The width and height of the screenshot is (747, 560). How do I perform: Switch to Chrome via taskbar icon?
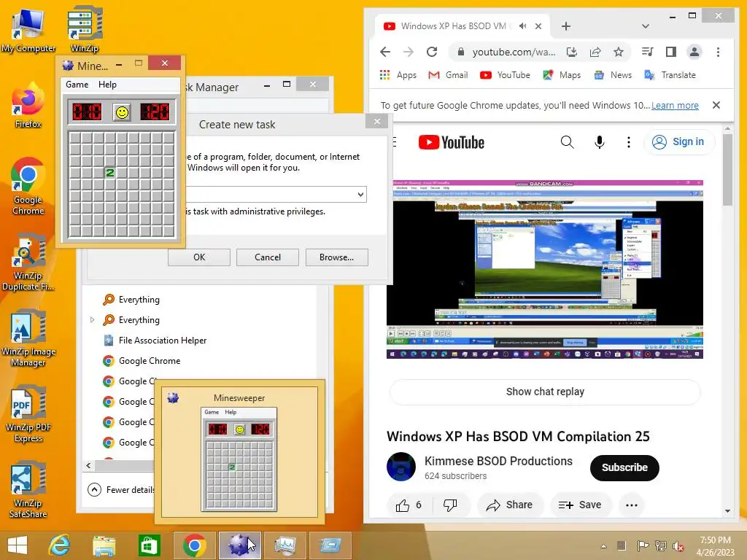(194, 545)
